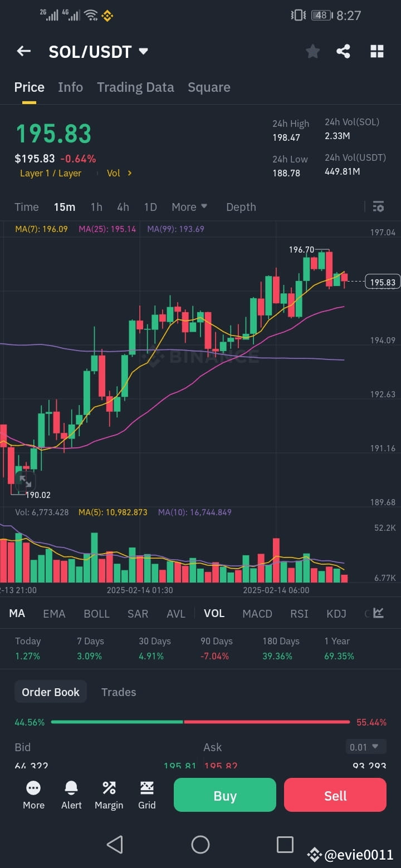Viewport: 401px width, 868px height.
Task: Toggle the RSI indicator on
Action: (x=299, y=613)
